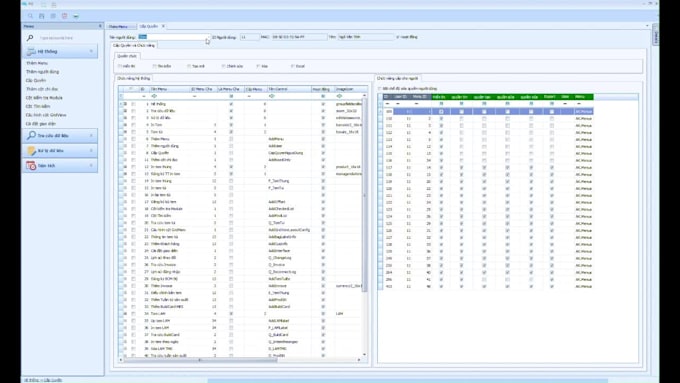Enable the user permission edit mode checkbox
Image resolution: width=680 pixels, height=383 pixels.
[x=379, y=88]
